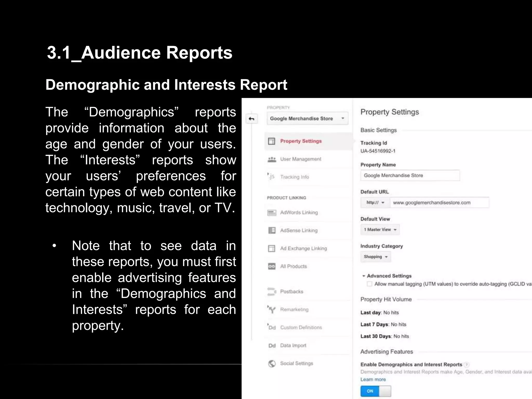
Task: Click the Last day: No hits line
Action: 380,313
